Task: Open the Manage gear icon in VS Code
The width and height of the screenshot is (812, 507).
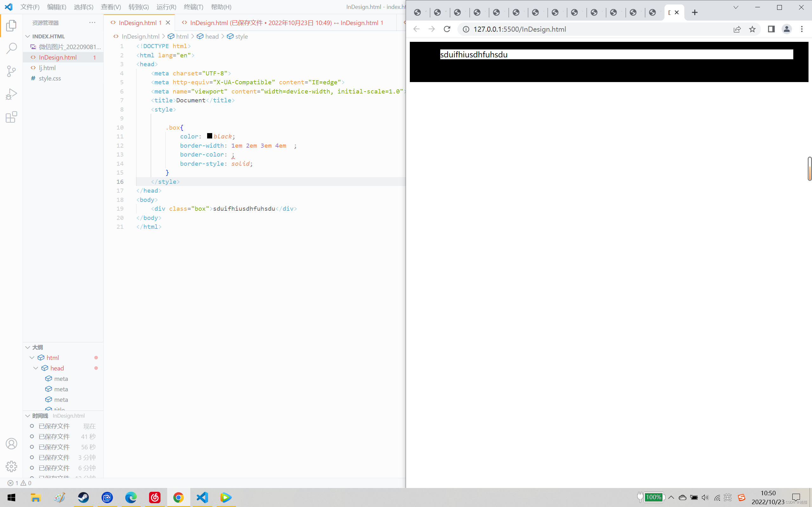Action: pos(11,466)
